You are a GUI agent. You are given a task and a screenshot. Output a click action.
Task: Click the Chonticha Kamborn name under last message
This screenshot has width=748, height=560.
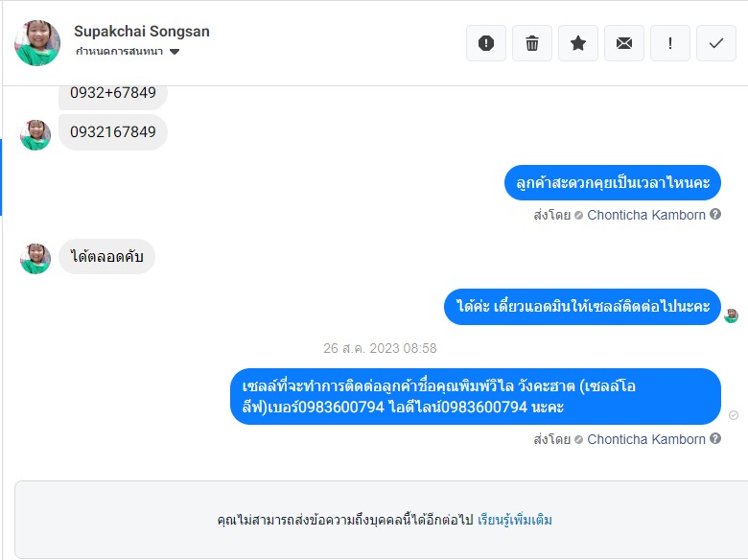(646, 439)
